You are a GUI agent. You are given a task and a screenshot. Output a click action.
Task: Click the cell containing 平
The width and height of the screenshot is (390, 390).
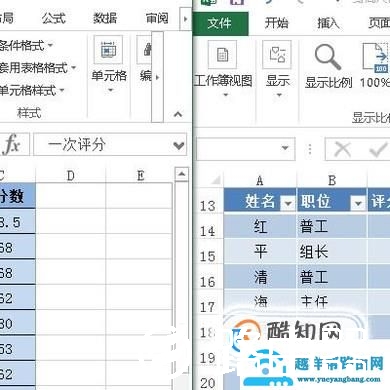(260, 252)
